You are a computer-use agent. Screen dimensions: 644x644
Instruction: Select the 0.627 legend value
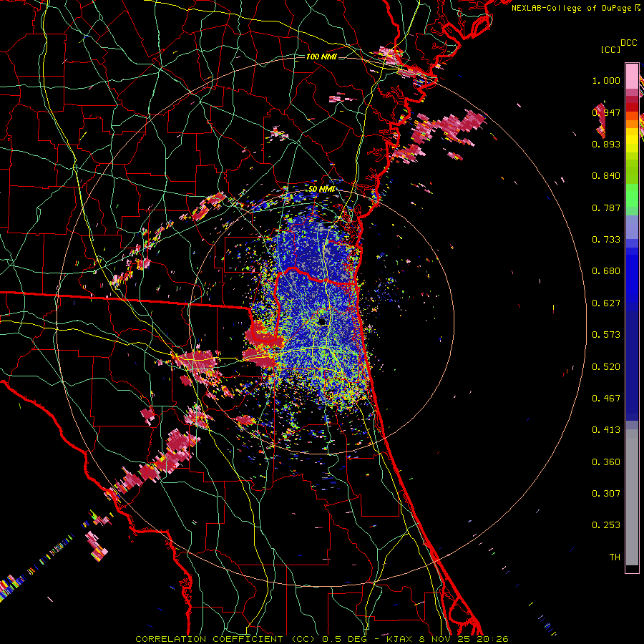(x=606, y=303)
